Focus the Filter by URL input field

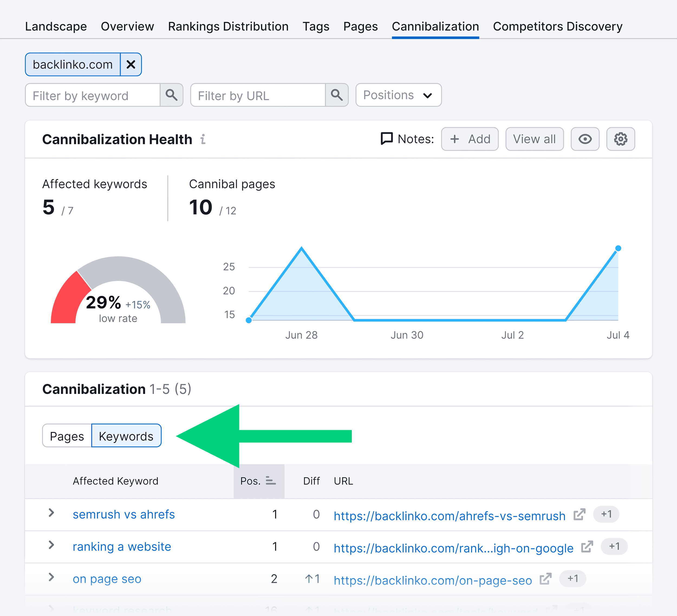258,95
